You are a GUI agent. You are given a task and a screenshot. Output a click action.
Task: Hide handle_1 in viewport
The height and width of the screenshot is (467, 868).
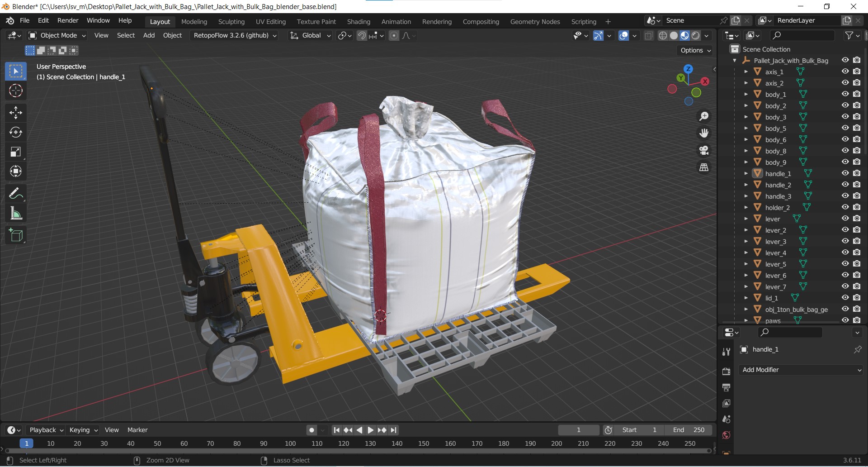tap(845, 173)
